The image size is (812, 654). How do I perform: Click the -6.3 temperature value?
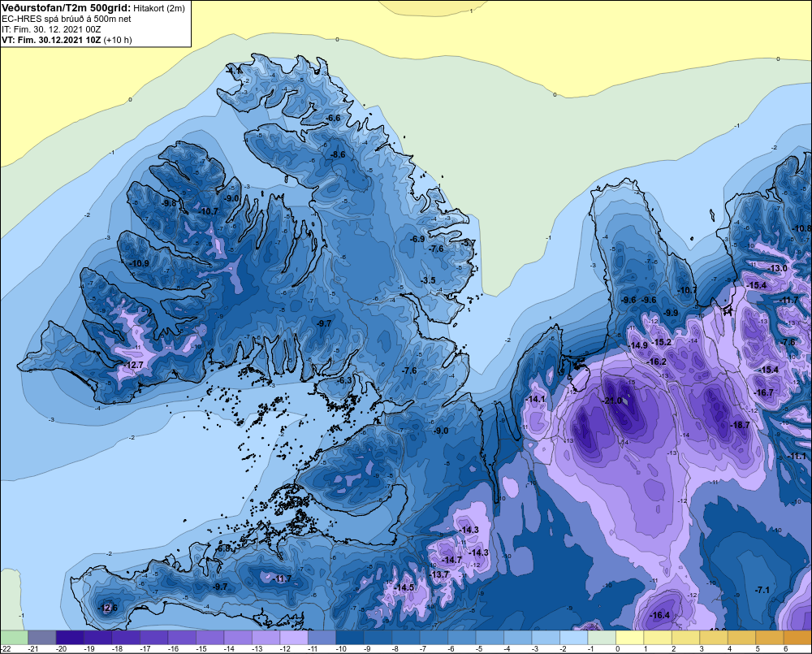click(x=344, y=380)
